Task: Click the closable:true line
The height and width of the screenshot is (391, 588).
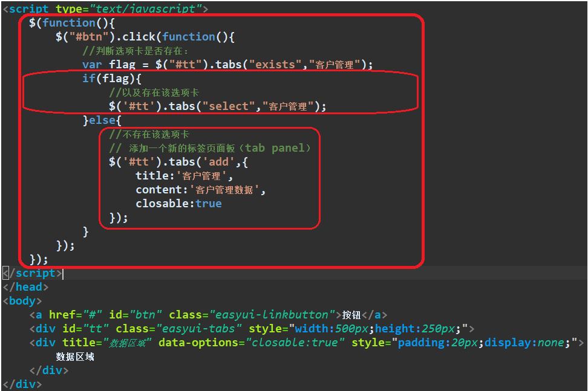Action: [x=178, y=204]
